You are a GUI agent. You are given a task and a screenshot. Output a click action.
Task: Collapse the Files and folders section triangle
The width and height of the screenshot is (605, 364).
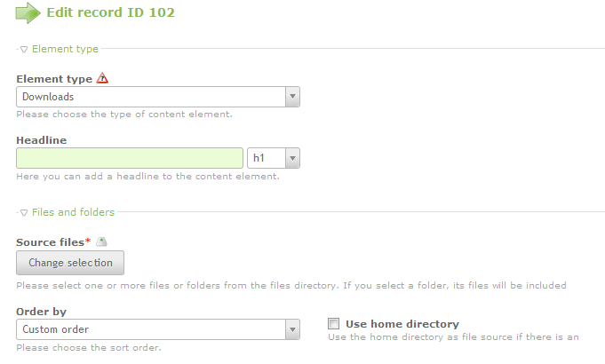click(x=24, y=212)
